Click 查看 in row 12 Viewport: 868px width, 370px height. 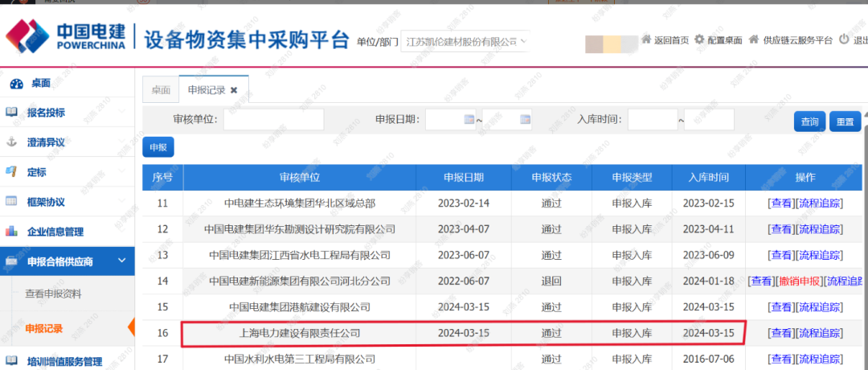pyautogui.click(x=781, y=228)
